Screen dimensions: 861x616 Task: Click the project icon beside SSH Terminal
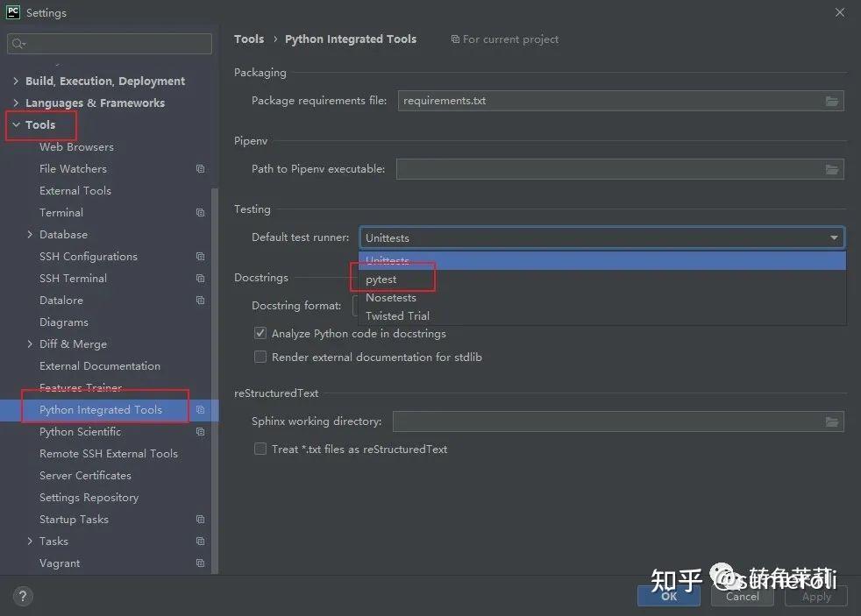coord(201,279)
